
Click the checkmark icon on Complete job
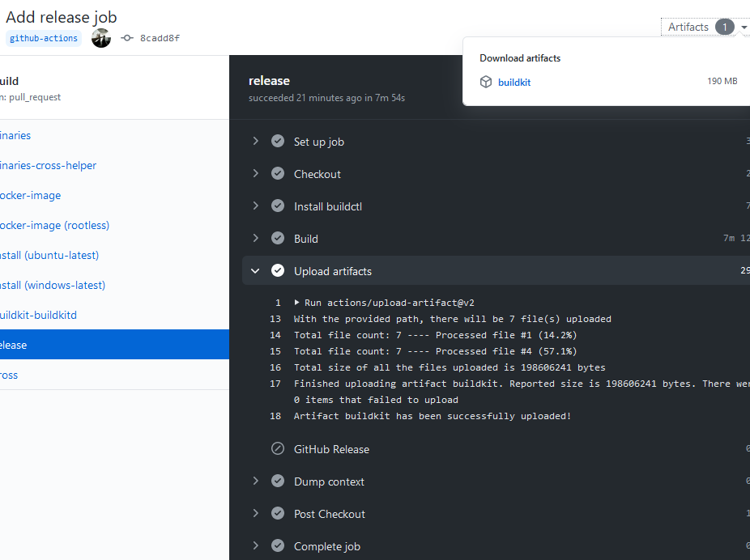(278, 545)
